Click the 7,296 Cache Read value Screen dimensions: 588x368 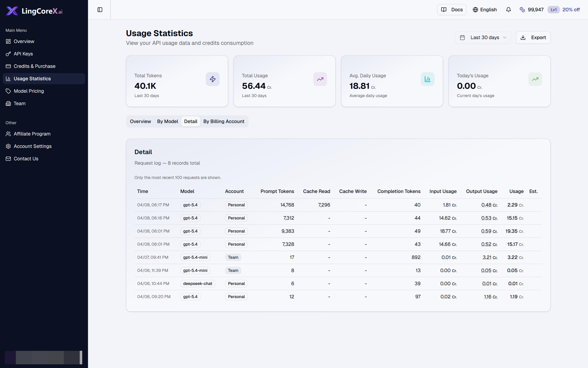324,205
